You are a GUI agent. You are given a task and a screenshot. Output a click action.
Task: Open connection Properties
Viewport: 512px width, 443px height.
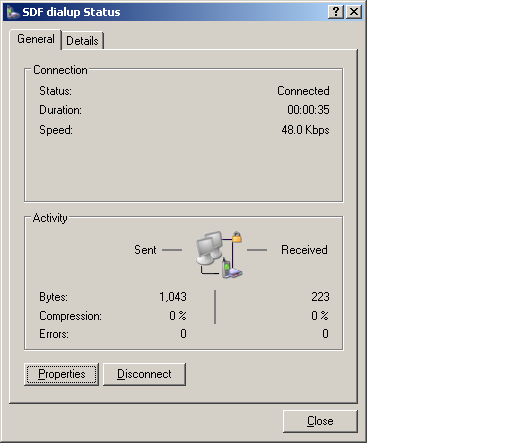tap(61, 374)
